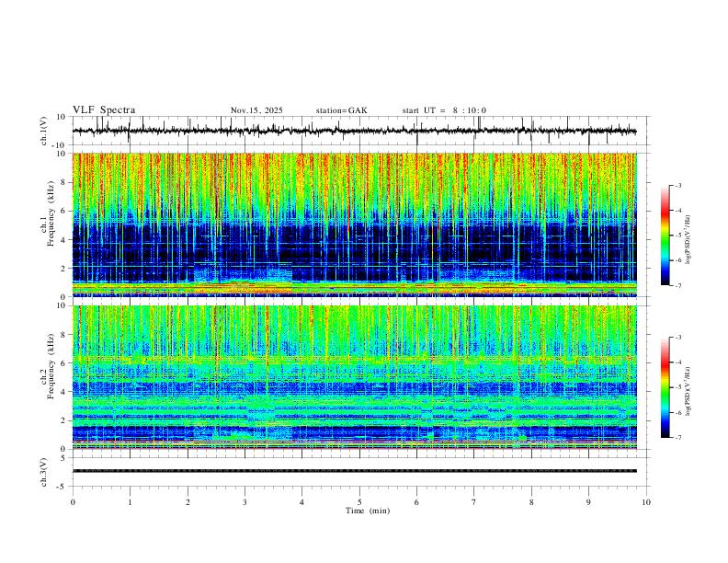The height and width of the screenshot is (563, 728).
Task: Click the 'VLF Spectra' title text
Action: (104, 110)
